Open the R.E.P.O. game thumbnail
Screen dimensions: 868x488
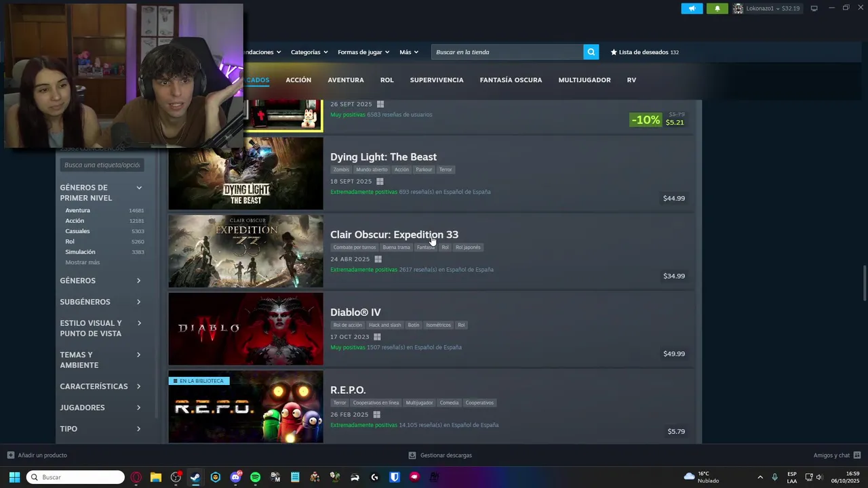[245, 407]
